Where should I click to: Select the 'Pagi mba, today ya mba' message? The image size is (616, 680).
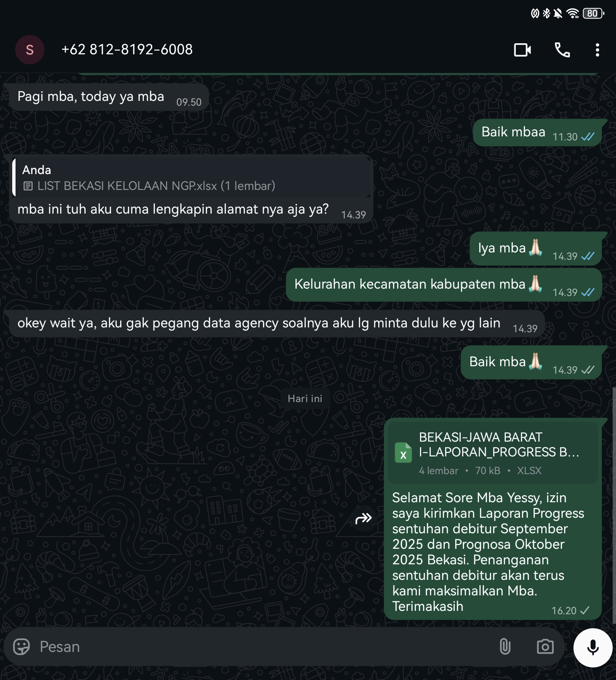(108, 97)
